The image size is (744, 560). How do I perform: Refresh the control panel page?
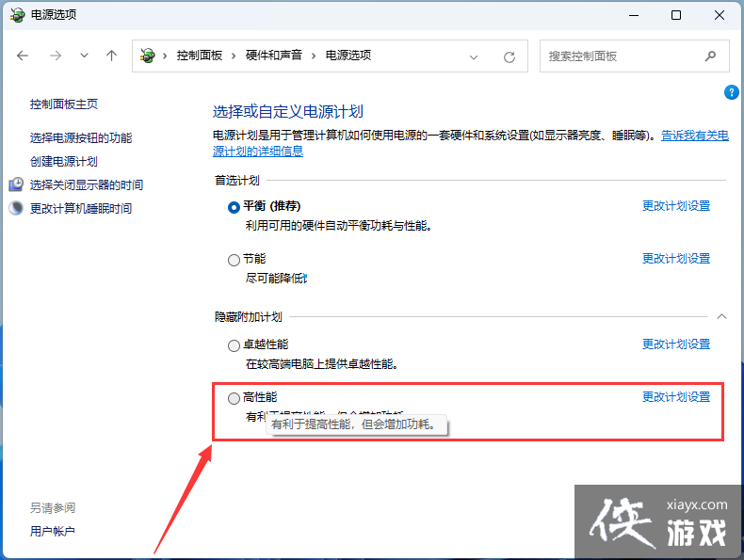509,57
